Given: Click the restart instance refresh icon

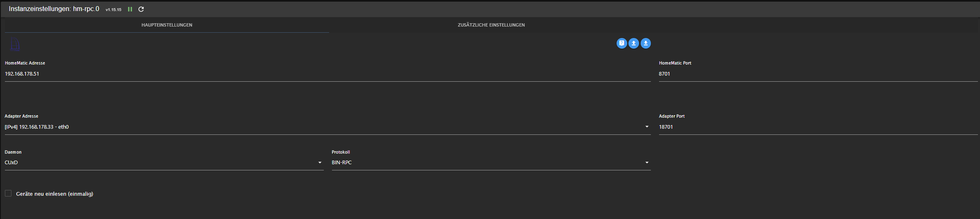Looking at the screenshot, I should (141, 9).
